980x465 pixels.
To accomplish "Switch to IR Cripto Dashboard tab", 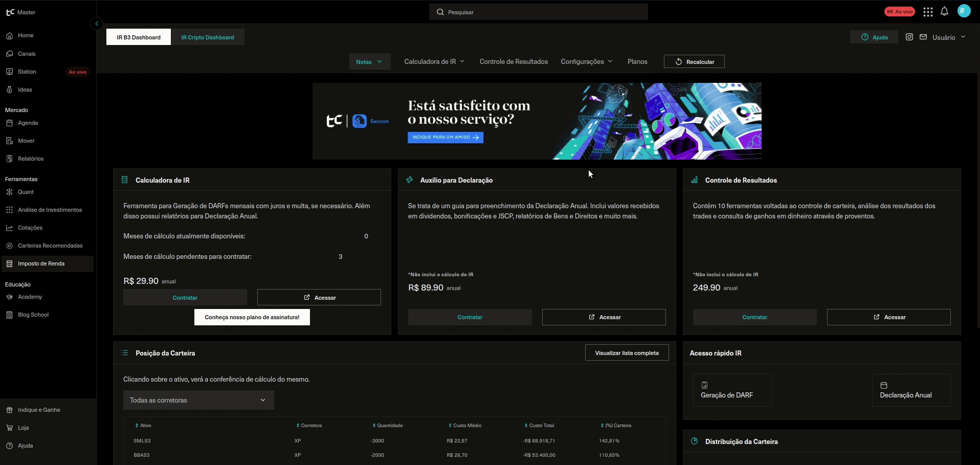I will click(207, 37).
